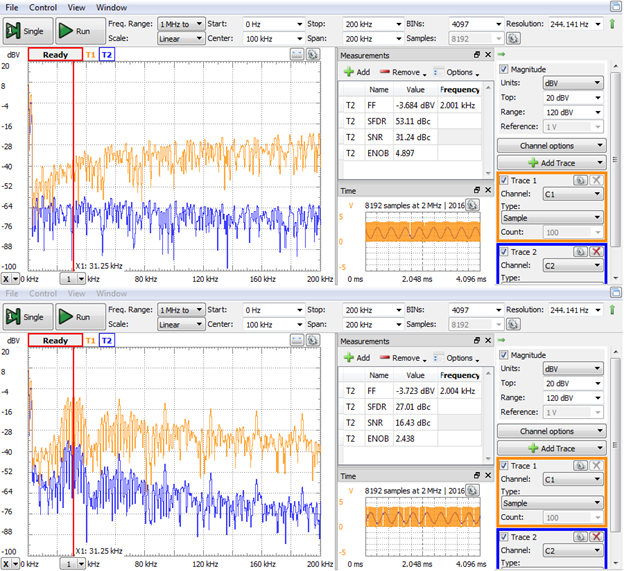Click the red X1 cursor line in top plot

73,167
